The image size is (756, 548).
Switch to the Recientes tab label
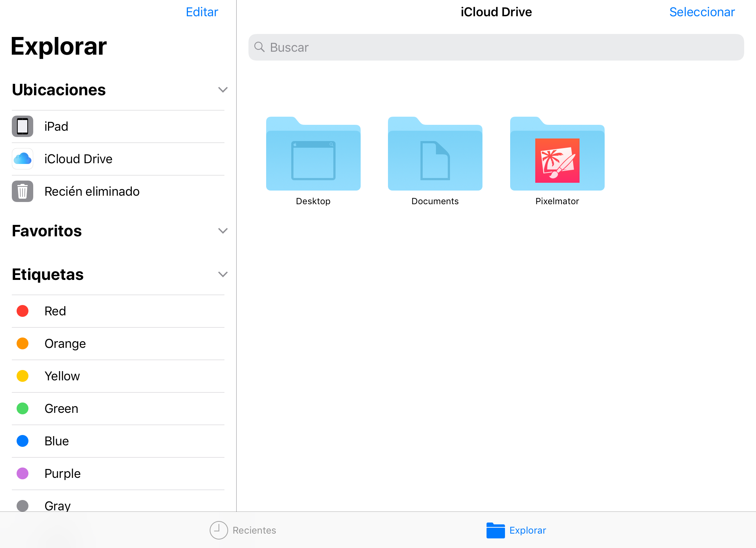coord(254,530)
